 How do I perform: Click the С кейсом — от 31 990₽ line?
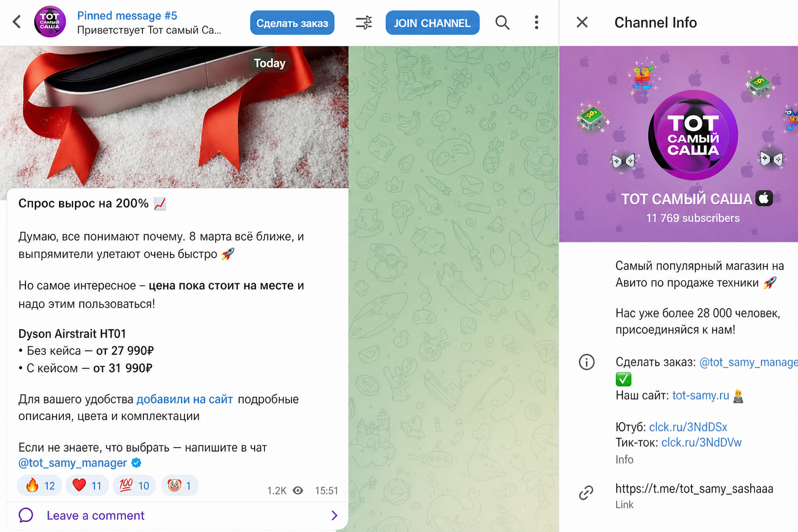click(x=85, y=368)
